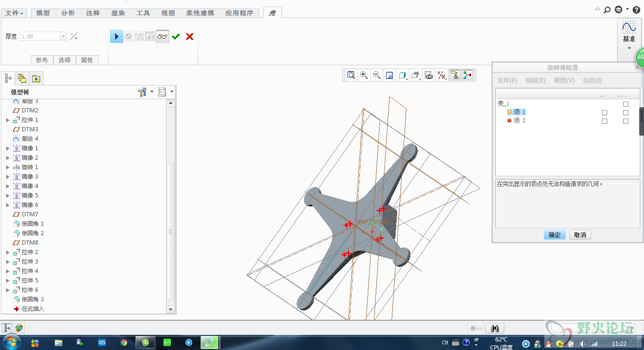
Task: Open the saved orientations icon
Action: click(415, 75)
